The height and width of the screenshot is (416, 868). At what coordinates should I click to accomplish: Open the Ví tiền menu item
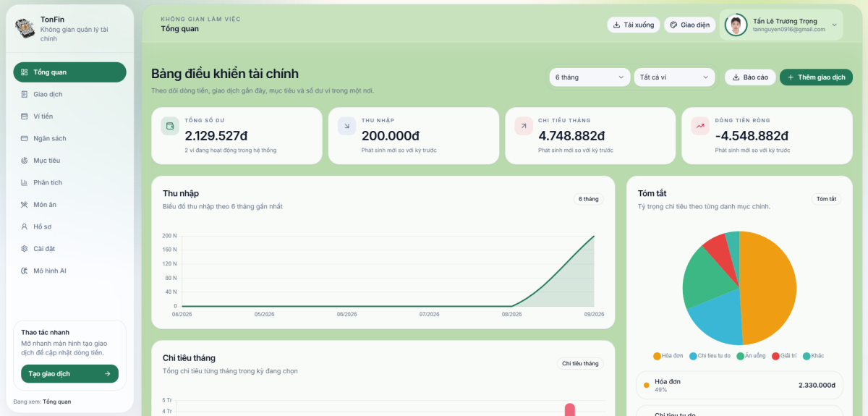point(69,116)
